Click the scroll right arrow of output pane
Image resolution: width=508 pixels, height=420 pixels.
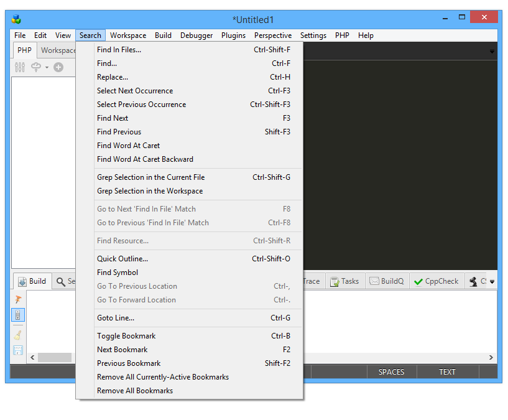click(491, 358)
